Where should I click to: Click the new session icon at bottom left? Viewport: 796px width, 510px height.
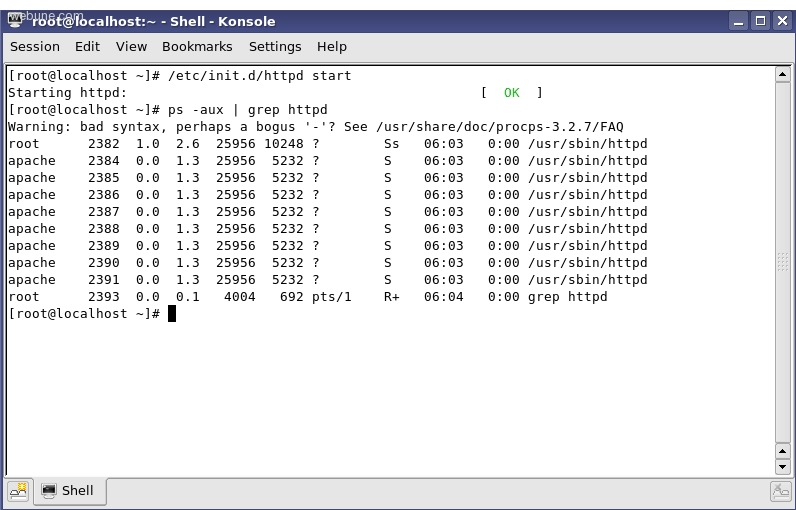click(x=19, y=491)
